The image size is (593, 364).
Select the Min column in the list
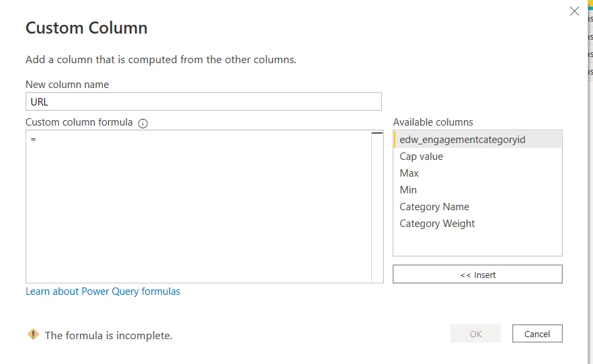[x=477, y=190]
